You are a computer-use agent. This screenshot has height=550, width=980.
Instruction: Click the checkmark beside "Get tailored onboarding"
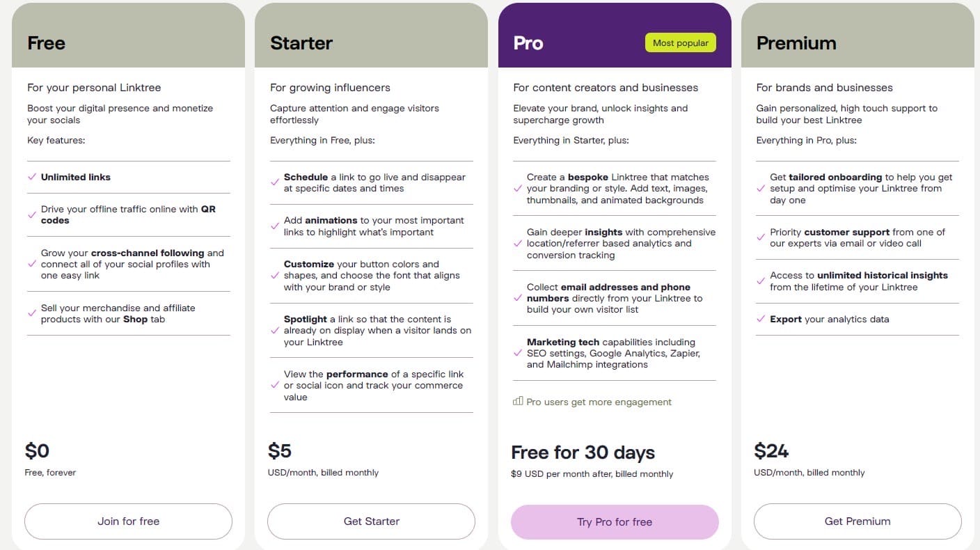point(759,188)
